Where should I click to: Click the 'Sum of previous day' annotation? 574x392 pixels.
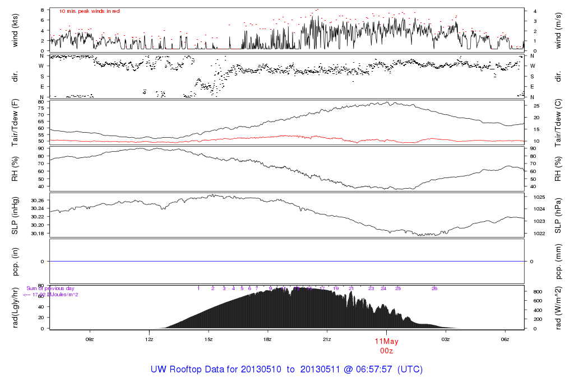[50, 288]
